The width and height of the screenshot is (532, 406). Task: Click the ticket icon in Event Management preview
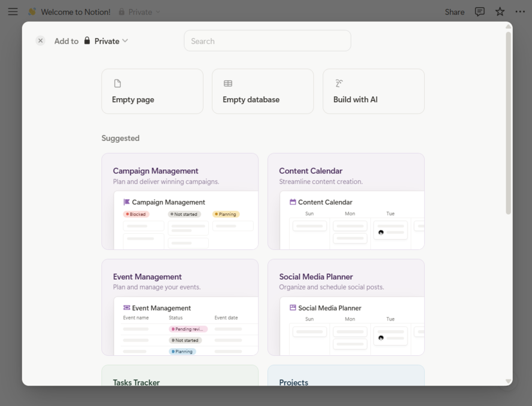point(126,308)
